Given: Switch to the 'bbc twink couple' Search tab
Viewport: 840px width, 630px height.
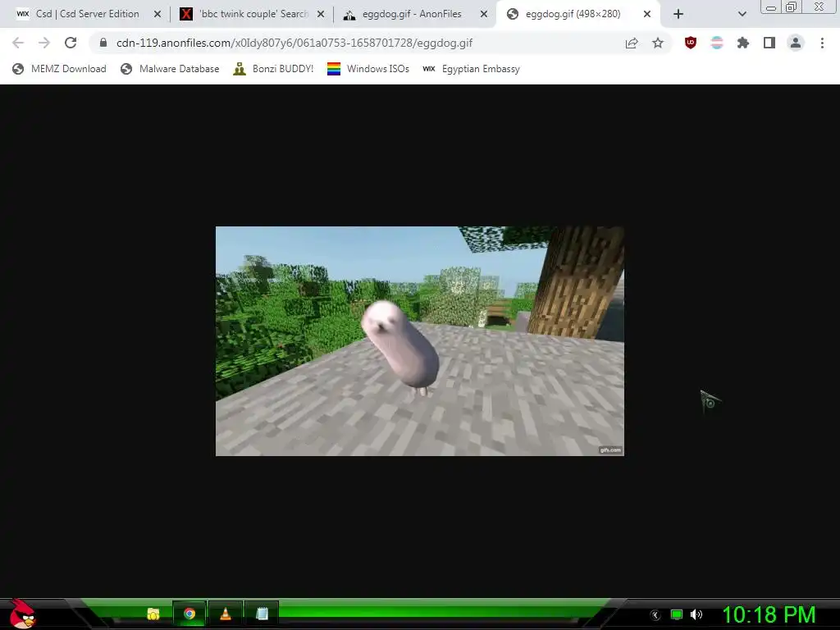Looking at the screenshot, I should (252, 14).
